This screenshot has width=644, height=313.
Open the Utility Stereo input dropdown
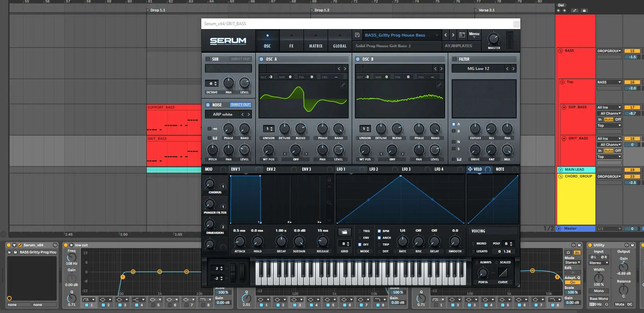[599, 263]
